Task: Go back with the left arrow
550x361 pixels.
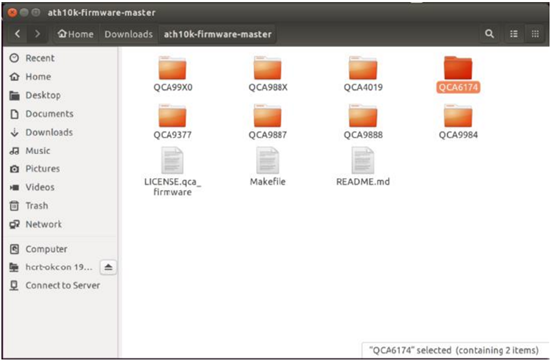Action: tap(18, 34)
